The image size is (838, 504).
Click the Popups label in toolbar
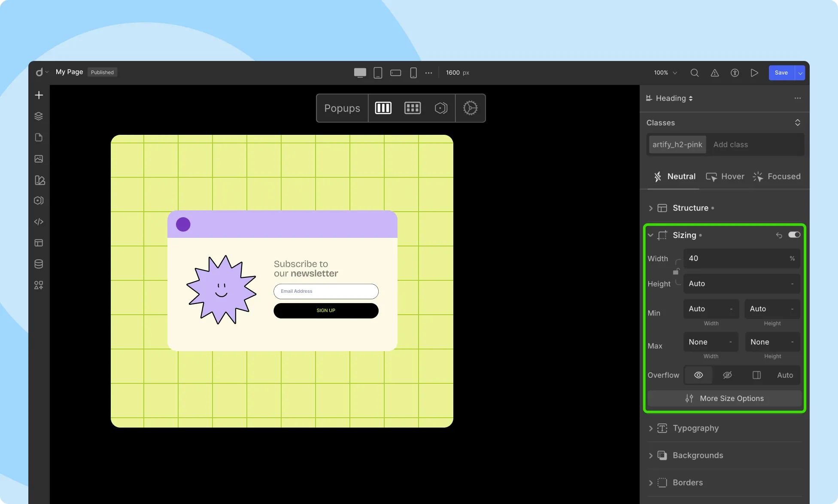342,108
